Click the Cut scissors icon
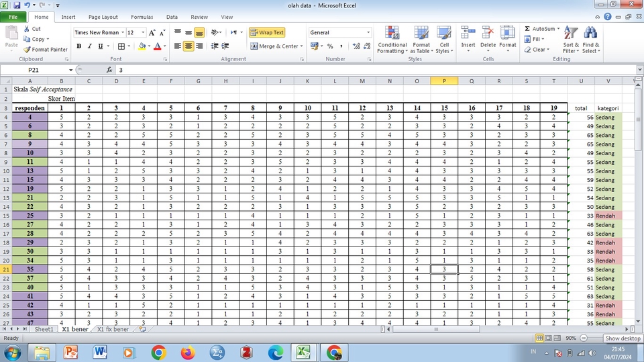The width and height of the screenshot is (644, 362). pos(27,29)
